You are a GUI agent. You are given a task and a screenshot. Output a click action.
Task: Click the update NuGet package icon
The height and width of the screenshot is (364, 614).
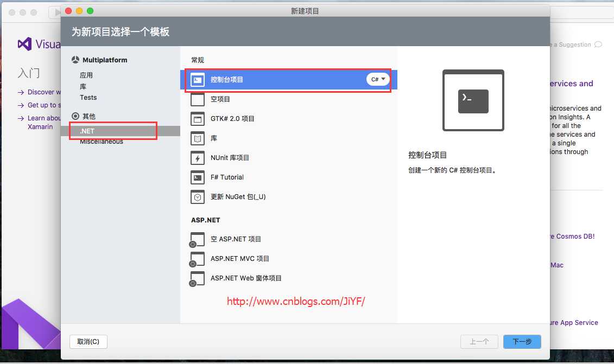(x=198, y=197)
